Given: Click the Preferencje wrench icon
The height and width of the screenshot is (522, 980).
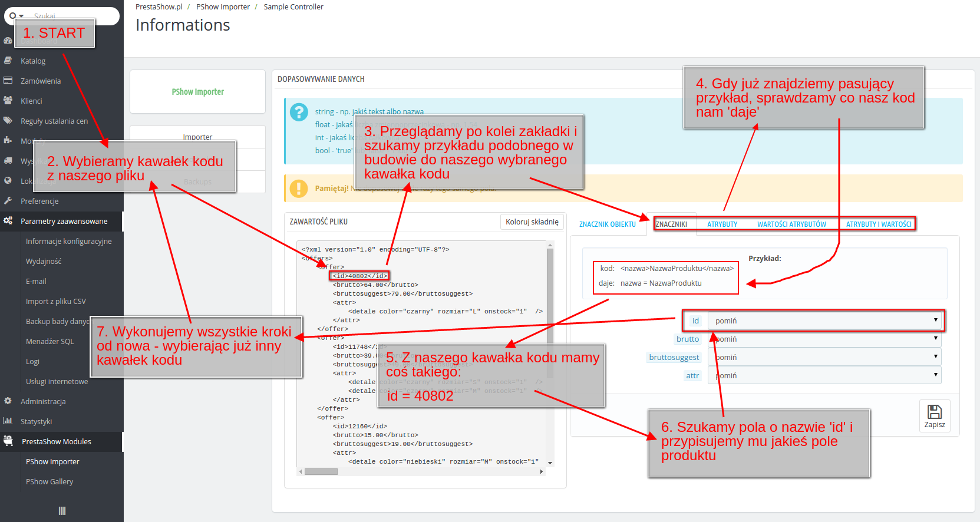Looking at the screenshot, I should click(x=8, y=201).
